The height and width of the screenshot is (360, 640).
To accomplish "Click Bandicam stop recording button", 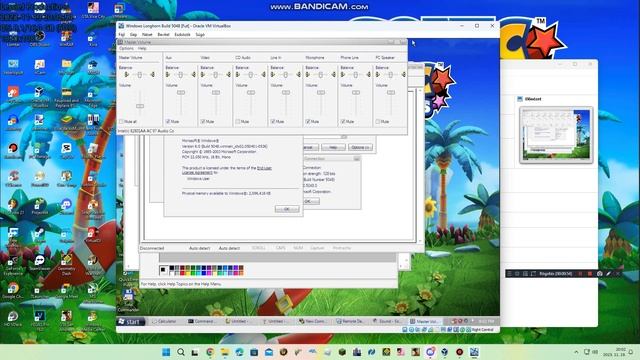I will point(590,273).
